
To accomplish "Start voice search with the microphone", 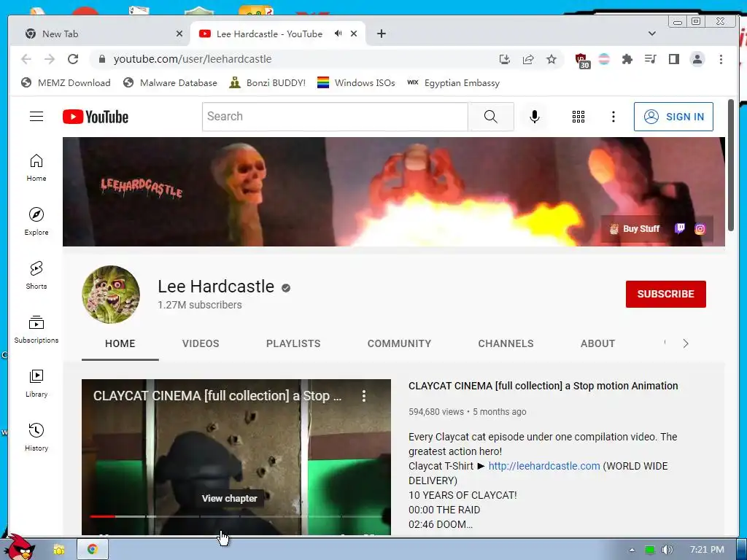I will pos(535,117).
